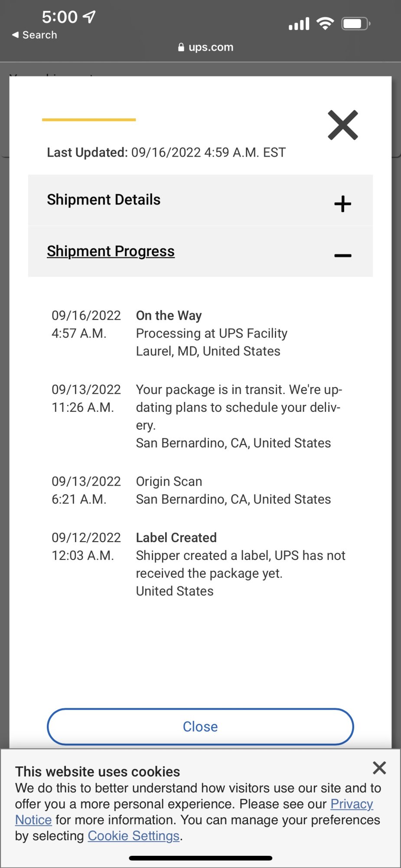The width and height of the screenshot is (401, 868).
Task: Open Cookie Settings link
Action: [x=134, y=836]
